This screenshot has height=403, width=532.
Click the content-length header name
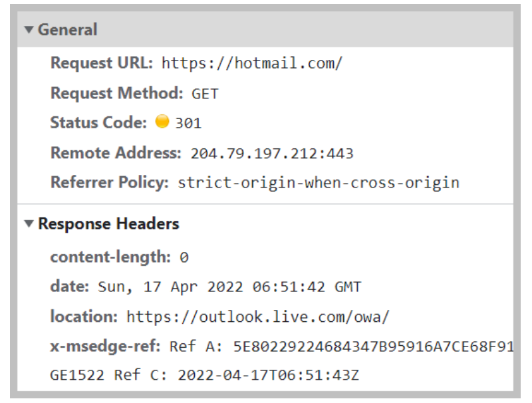[110, 257]
